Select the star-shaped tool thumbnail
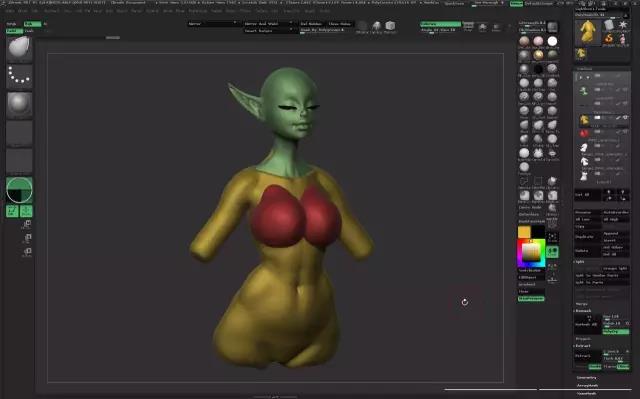The width and height of the screenshot is (640, 399). [x=623, y=25]
